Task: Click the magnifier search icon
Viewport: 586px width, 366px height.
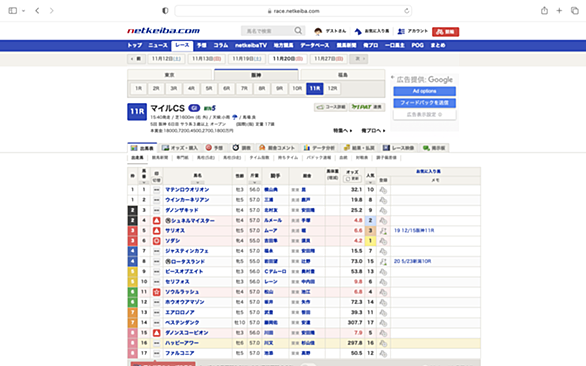Action: pyautogui.click(x=298, y=31)
